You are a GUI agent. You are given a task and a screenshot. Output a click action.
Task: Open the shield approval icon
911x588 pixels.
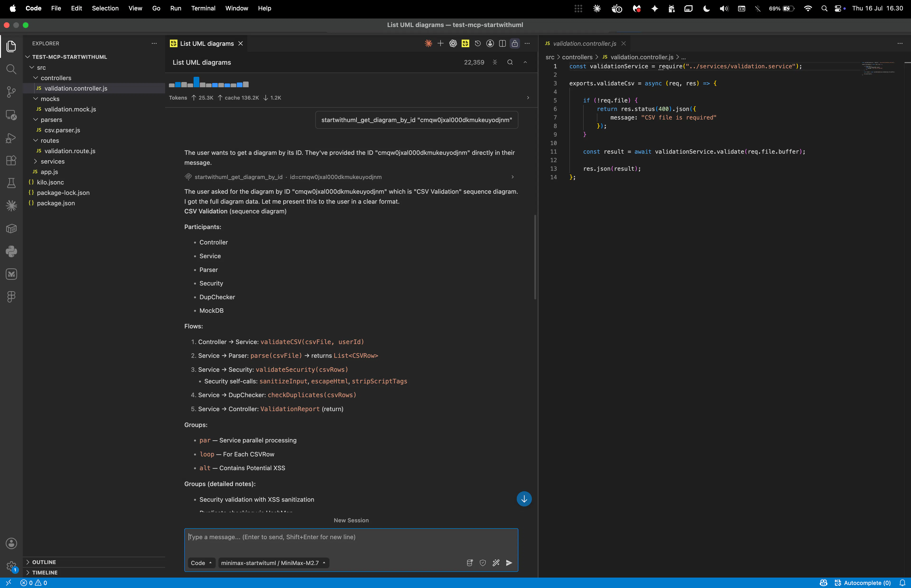(483, 563)
